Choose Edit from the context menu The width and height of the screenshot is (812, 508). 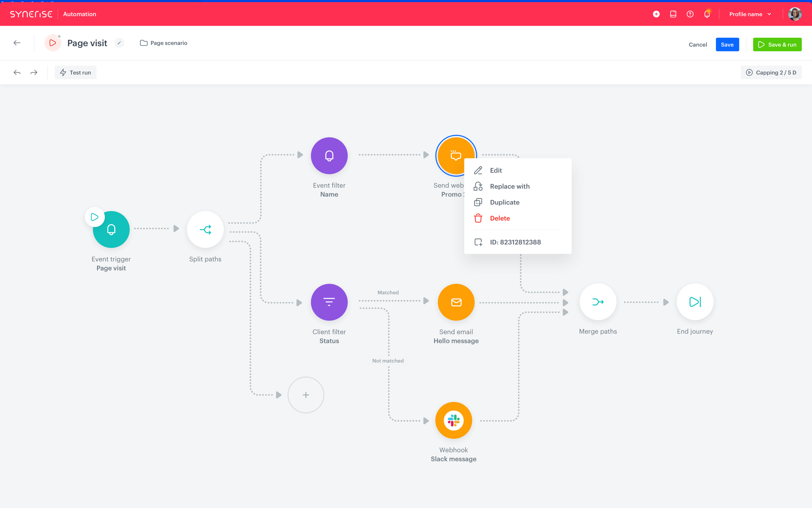(x=496, y=170)
